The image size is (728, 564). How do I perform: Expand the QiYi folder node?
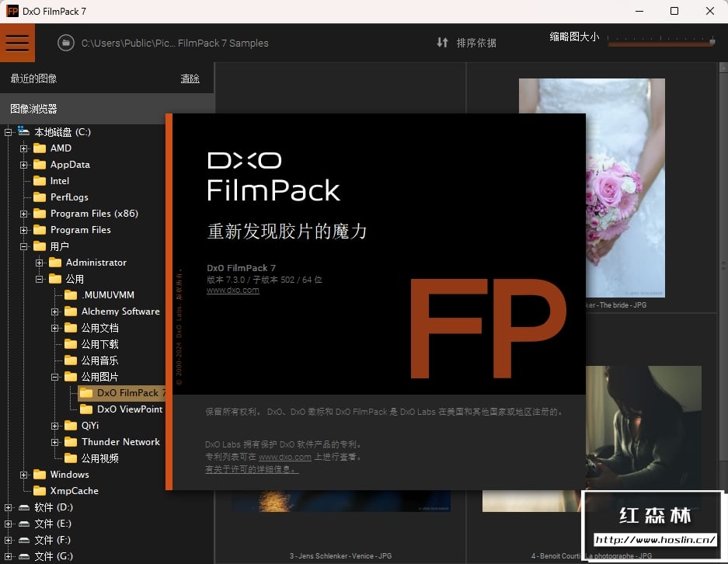(55, 426)
